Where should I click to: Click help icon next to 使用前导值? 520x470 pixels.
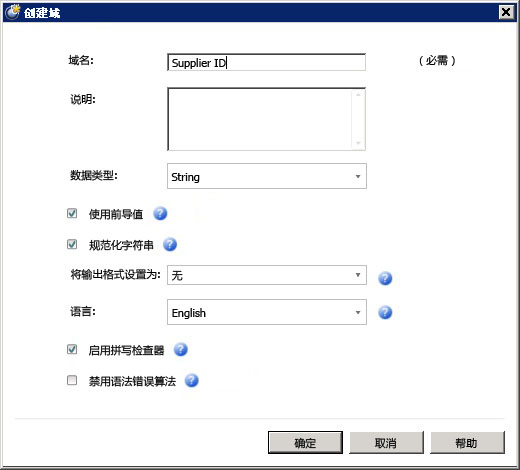160,214
